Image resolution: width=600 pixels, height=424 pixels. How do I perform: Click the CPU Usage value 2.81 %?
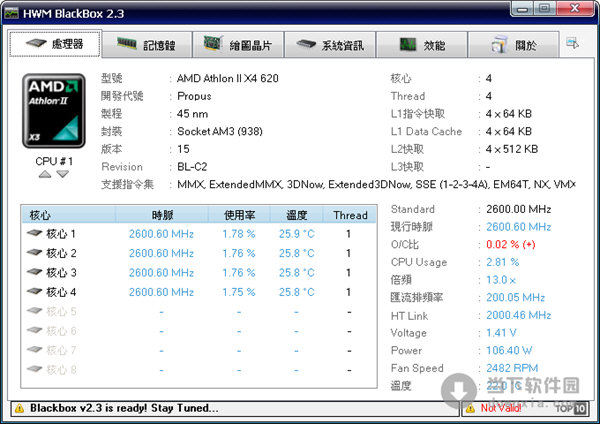point(502,262)
